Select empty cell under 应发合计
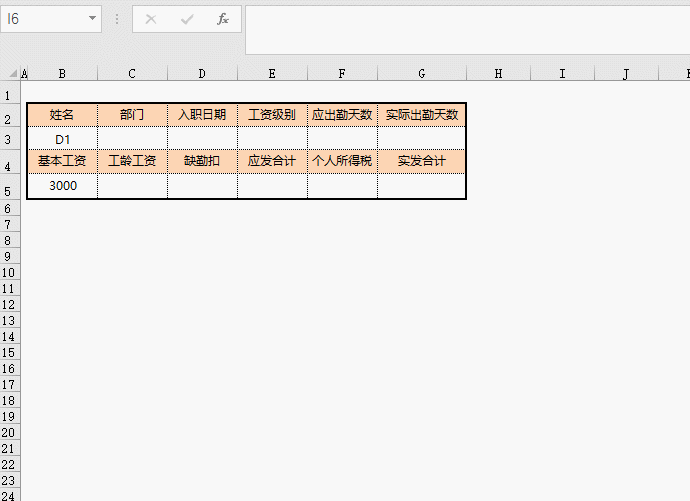The width and height of the screenshot is (690, 501). (272, 186)
